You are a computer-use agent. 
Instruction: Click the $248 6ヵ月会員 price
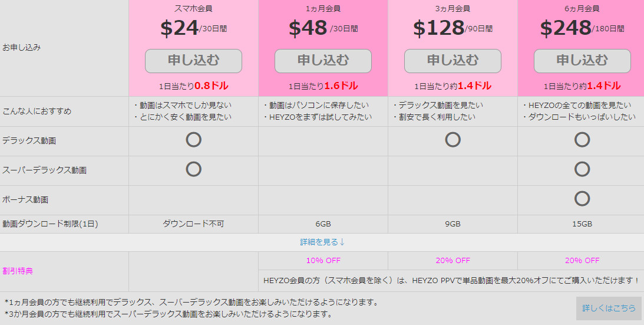pos(566,28)
